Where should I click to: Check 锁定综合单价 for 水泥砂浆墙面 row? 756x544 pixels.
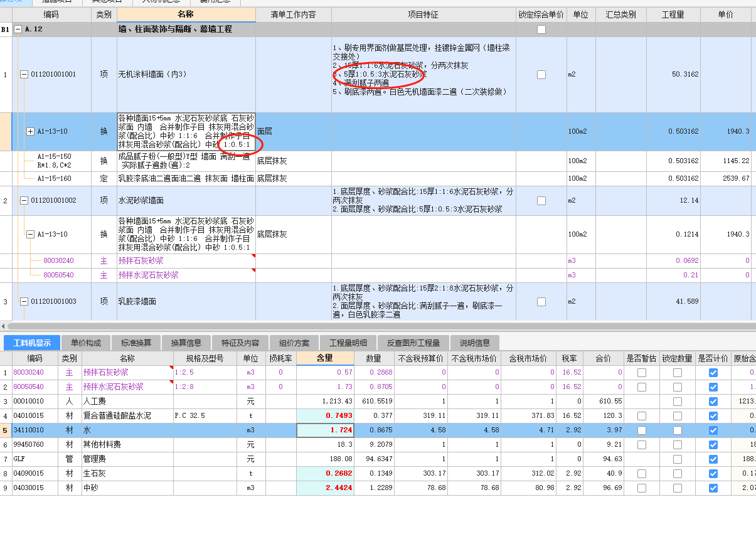tap(541, 200)
